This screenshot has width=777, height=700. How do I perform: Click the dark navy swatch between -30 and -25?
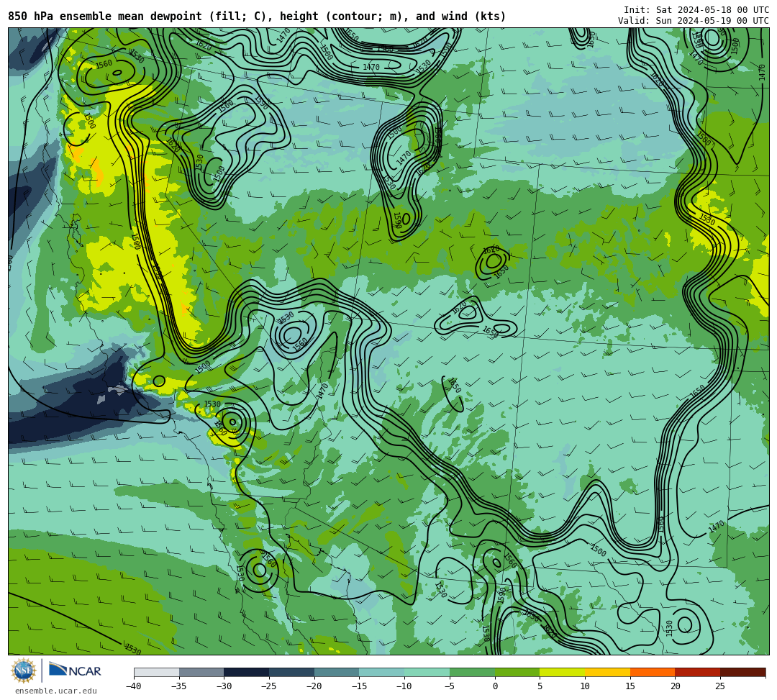[246, 672]
